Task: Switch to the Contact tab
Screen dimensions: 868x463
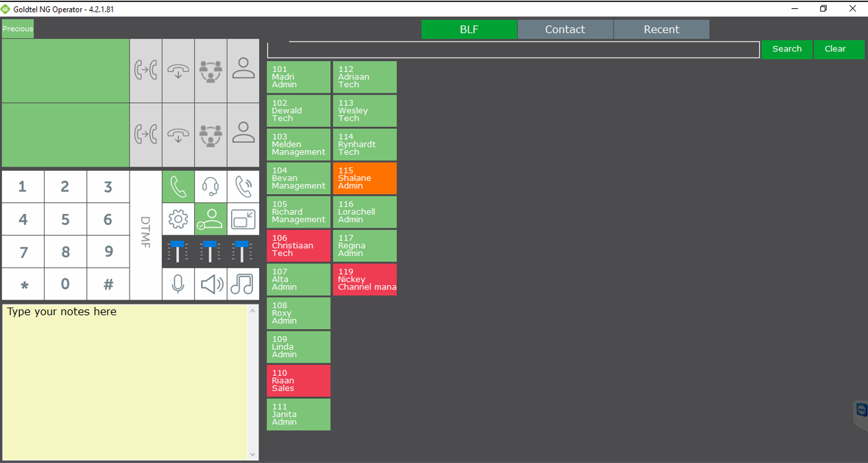Action: 565,29
